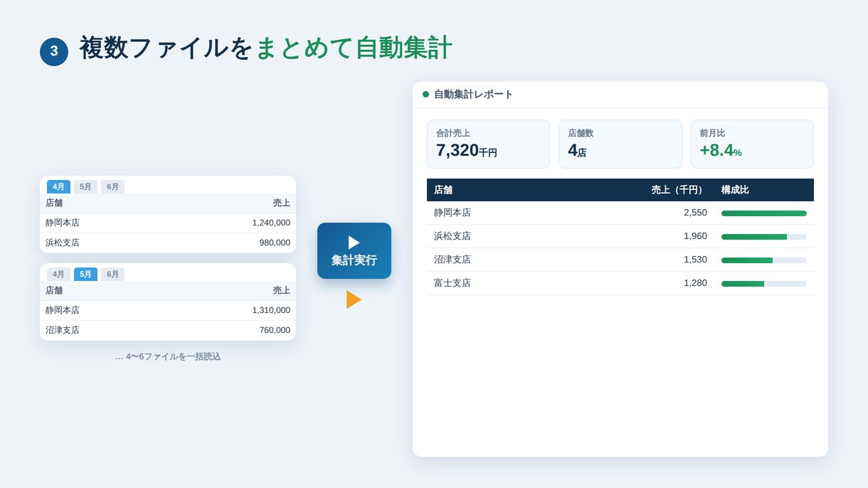This screenshot has height=488, width=868.
Task: Click 富士支店 in the report table
Action: (452, 283)
